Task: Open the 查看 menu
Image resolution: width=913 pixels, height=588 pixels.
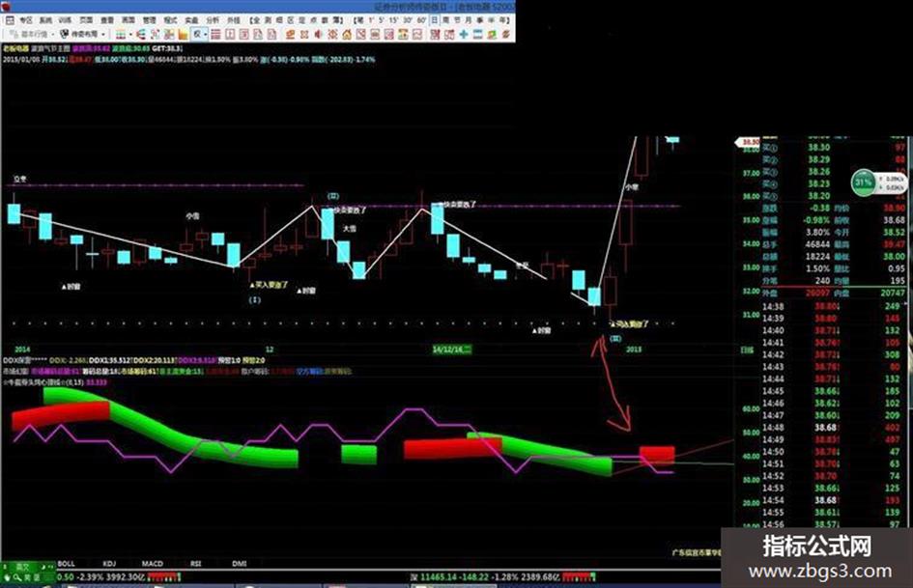Action: point(107,20)
